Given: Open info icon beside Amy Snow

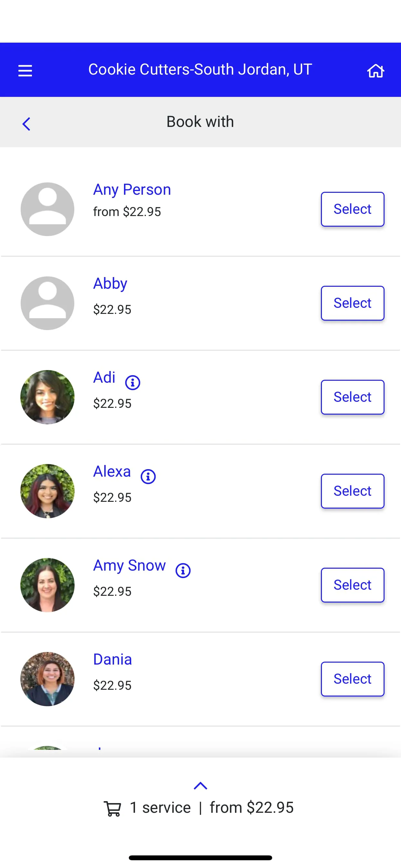Looking at the screenshot, I should click(x=183, y=571).
